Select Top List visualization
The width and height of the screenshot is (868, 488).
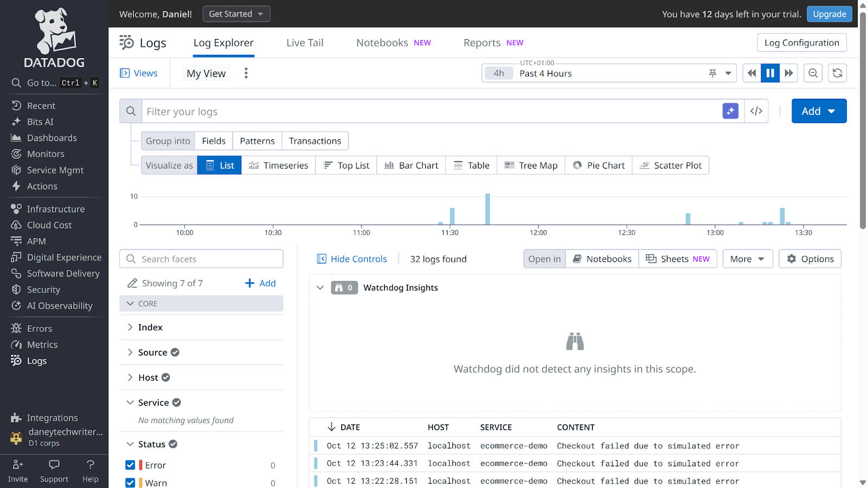coord(346,165)
